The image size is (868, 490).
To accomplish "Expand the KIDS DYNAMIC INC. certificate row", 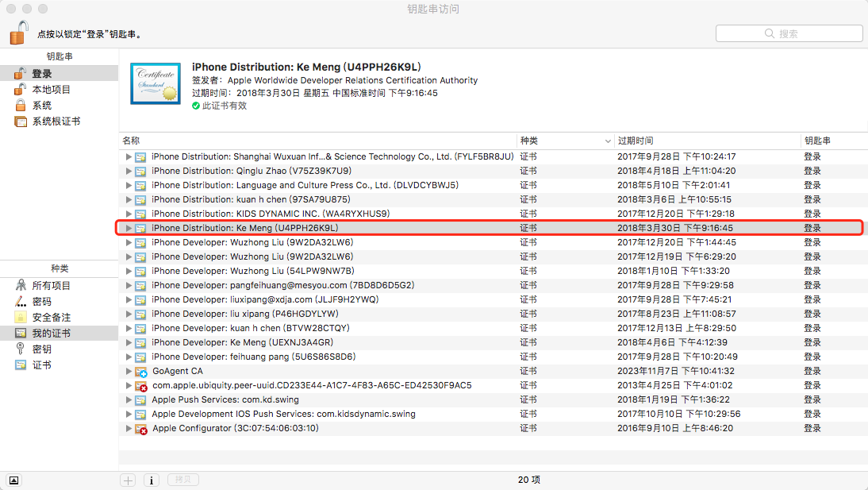I will [x=129, y=214].
